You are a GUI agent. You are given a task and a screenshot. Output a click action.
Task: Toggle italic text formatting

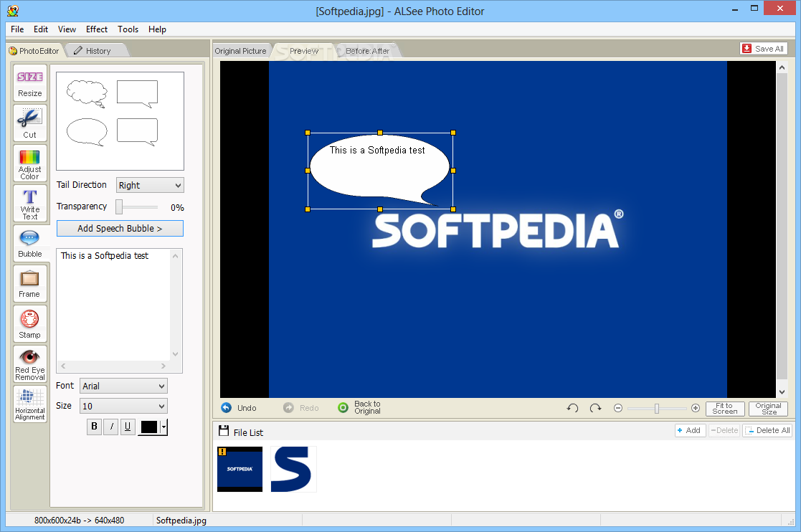click(x=111, y=427)
